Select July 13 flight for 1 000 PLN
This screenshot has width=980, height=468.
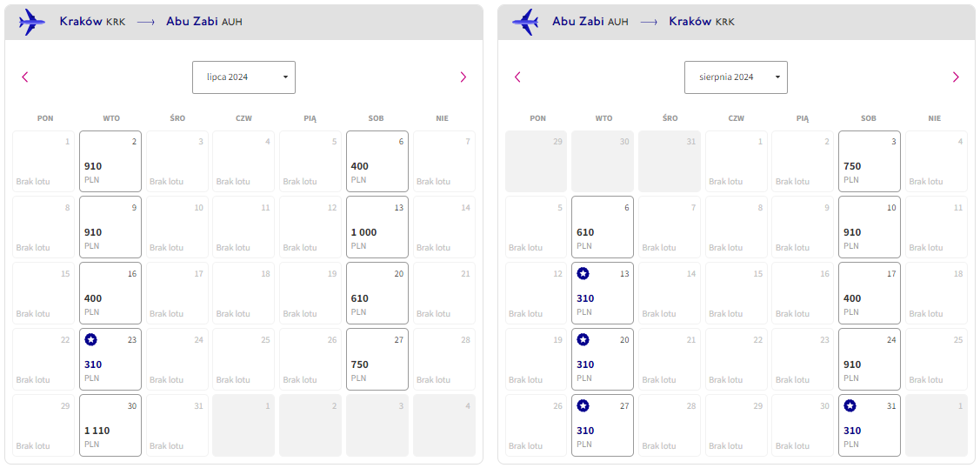pyautogui.click(x=377, y=227)
